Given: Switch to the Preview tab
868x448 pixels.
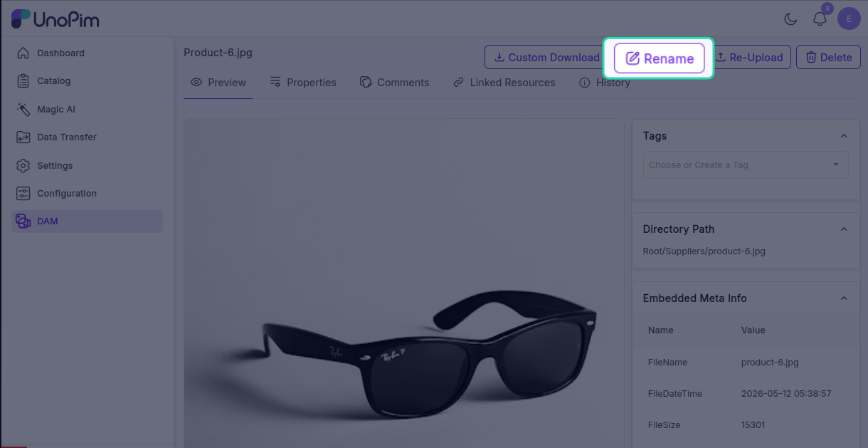Looking at the screenshot, I should [218, 83].
